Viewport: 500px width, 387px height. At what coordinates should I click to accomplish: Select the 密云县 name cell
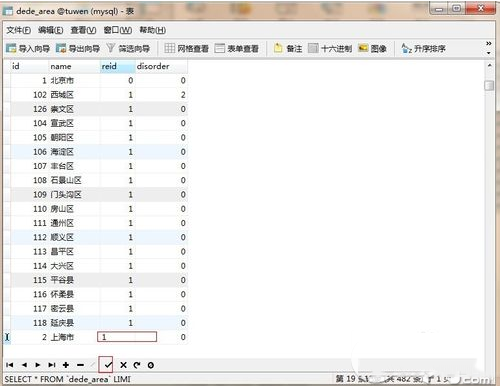pos(75,309)
